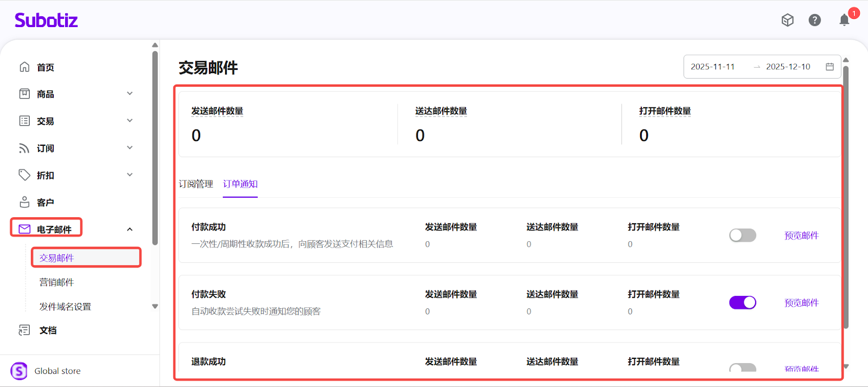Viewport: 868px width, 387px height.
Task: Disable the payment failure email toggle
Action: click(742, 302)
